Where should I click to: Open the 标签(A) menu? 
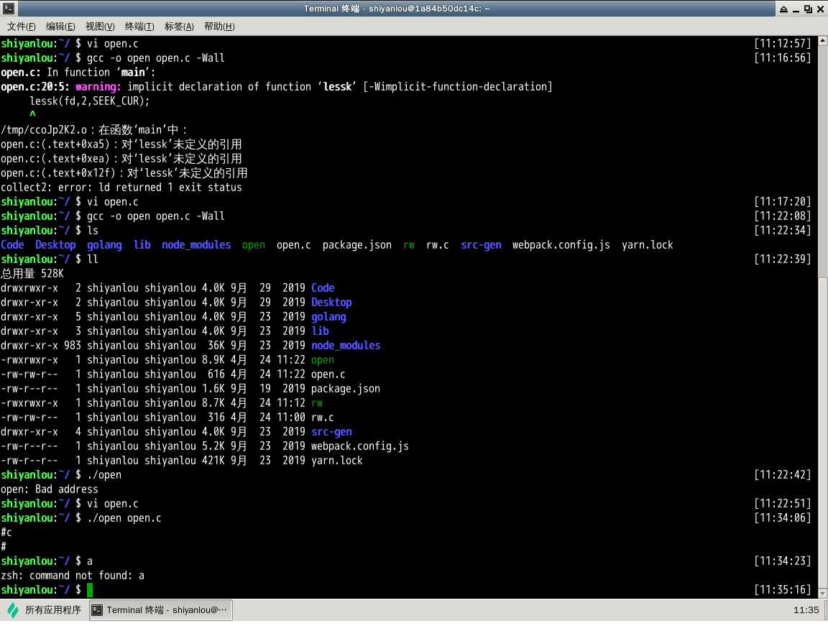pos(179,27)
